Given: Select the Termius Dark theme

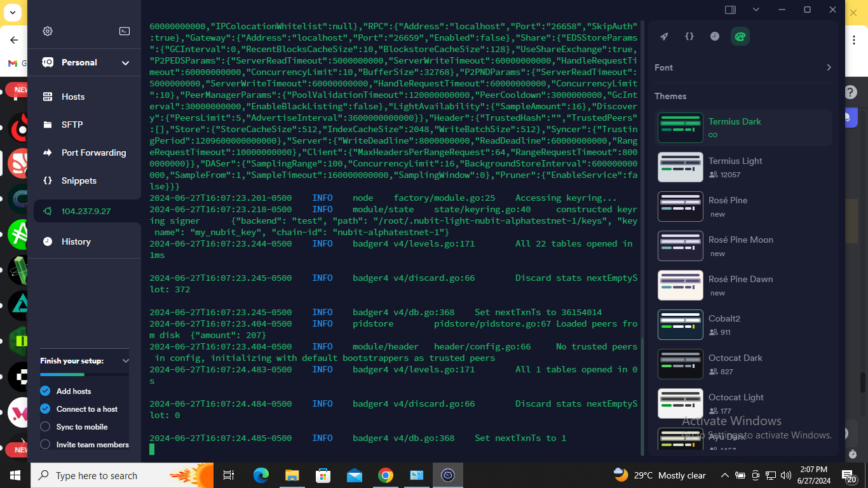Looking at the screenshot, I should [x=743, y=128].
